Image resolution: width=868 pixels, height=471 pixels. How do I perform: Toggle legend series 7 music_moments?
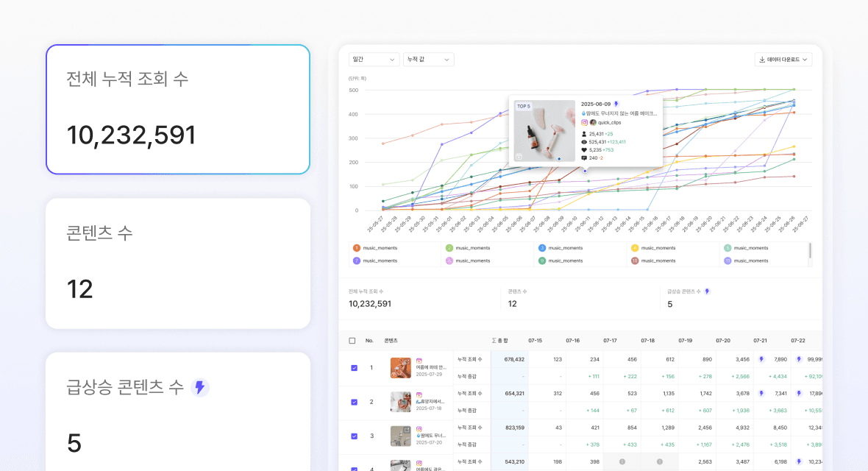pos(375,261)
